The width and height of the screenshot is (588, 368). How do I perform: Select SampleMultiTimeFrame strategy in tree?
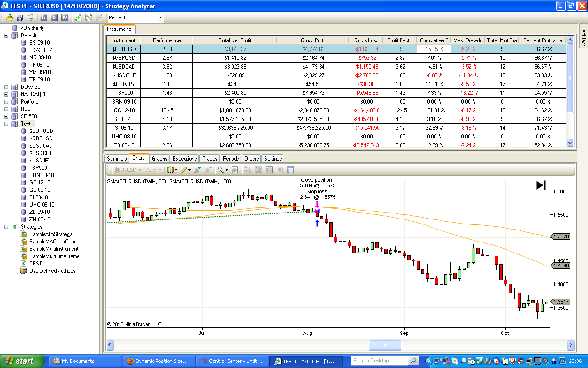(x=54, y=256)
